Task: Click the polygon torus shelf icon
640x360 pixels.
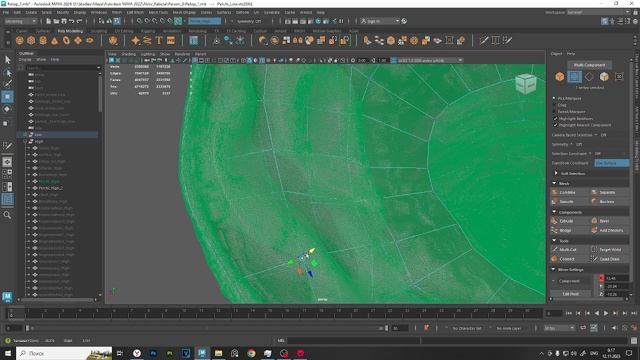Action: pos(66,40)
